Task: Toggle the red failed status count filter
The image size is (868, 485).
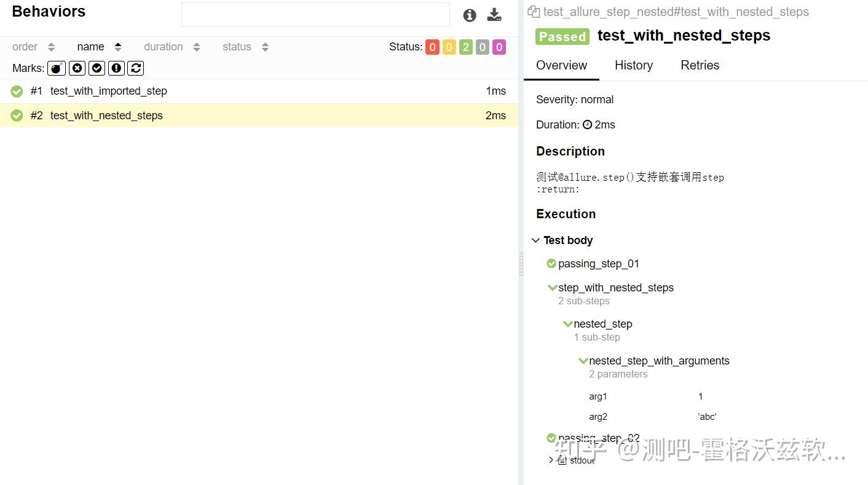Action: pos(432,47)
